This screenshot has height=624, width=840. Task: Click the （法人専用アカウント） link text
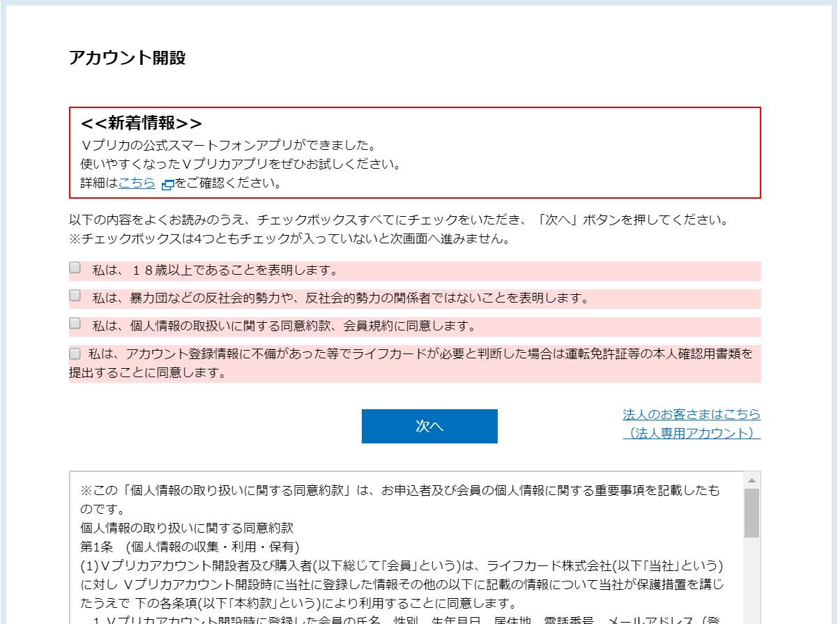[692, 433]
